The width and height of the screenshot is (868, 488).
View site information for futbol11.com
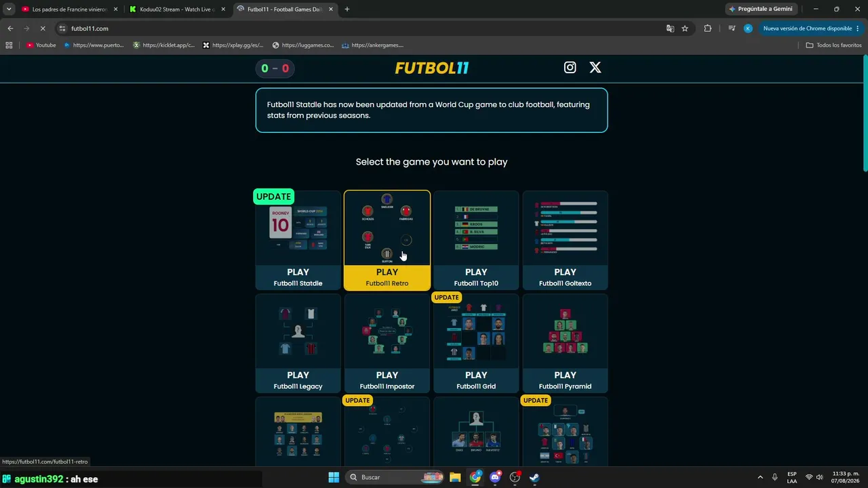(62, 28)
